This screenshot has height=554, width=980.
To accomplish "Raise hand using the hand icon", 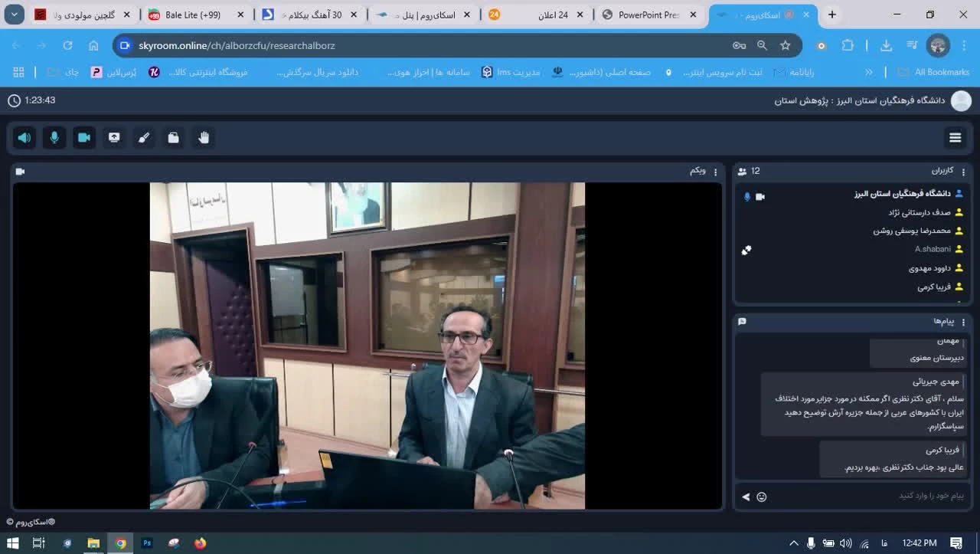I will pos(204,138).
